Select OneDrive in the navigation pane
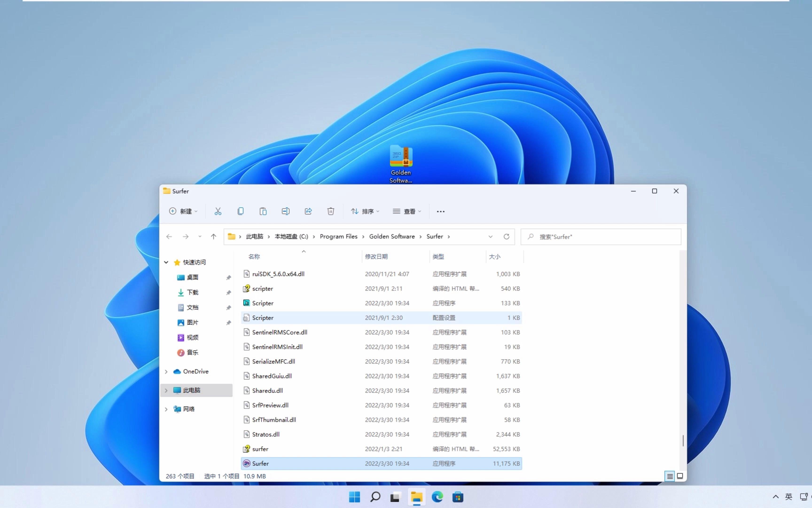812x508 pixels. (196, 372)
